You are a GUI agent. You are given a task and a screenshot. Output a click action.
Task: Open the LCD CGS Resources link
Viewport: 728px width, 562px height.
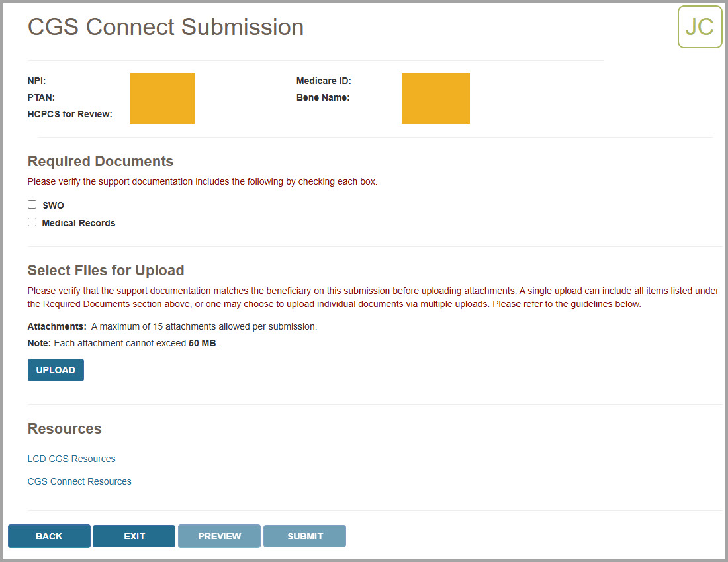click(71, 459)
